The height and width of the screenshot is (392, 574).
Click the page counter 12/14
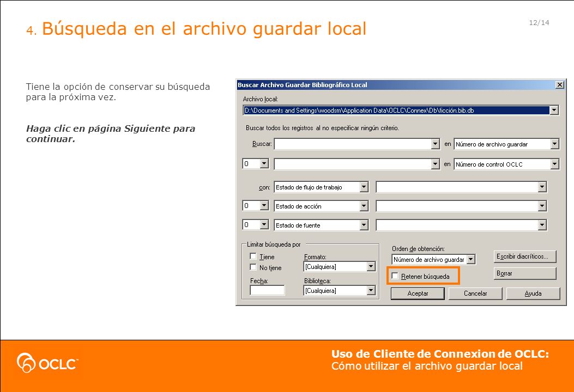[539, 23]
